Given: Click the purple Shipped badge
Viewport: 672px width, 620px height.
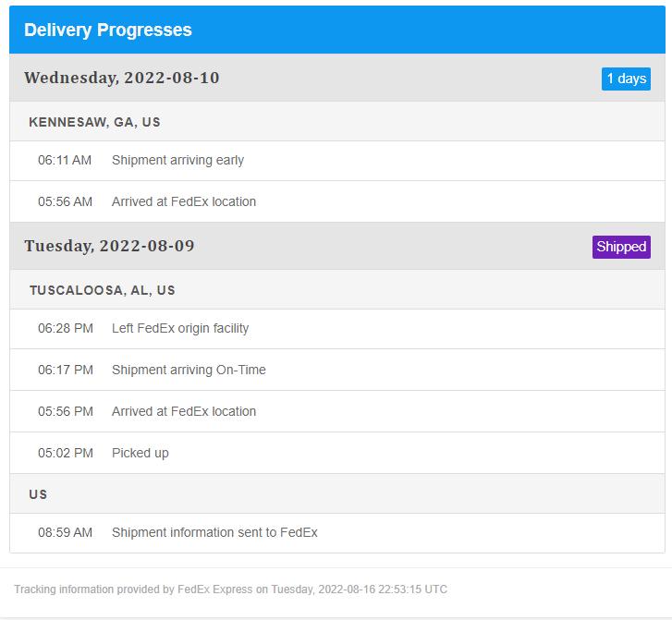Looking at the screenshot, I should point(621,247).
